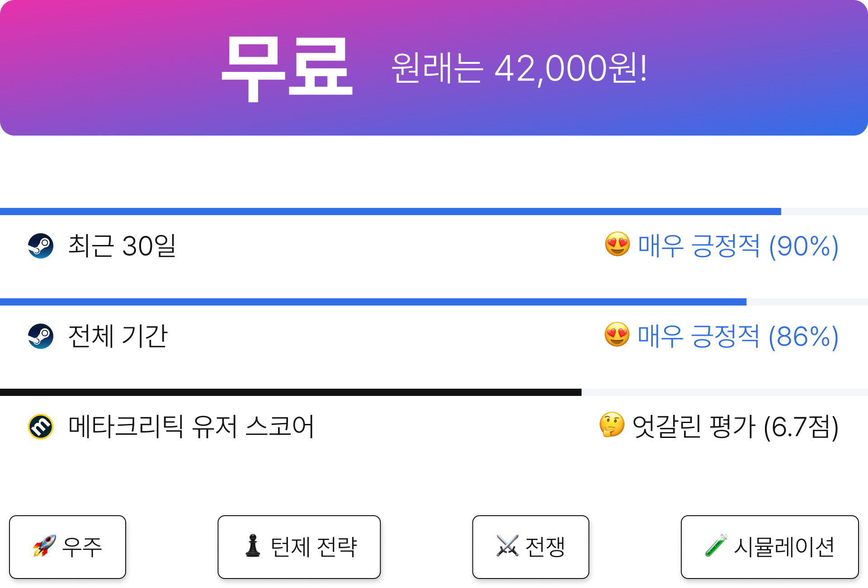The height and width of the screenshot is (588, 868).
Task: Select the 우주 genre tag
Action: pos(67,547)
